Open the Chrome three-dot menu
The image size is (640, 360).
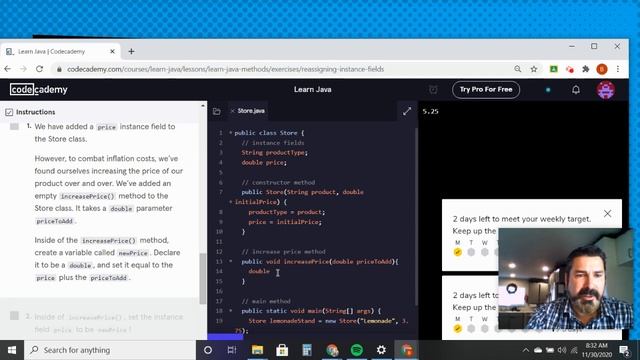(x=618, y=69)
